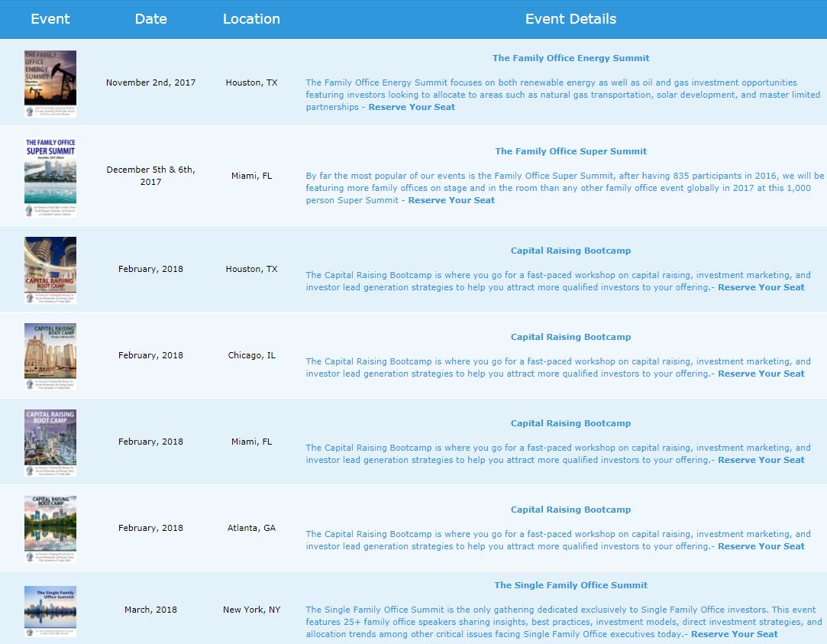
Task: Click Capital Raising Bootcamp title for Houston event
Action: [570, 251]
